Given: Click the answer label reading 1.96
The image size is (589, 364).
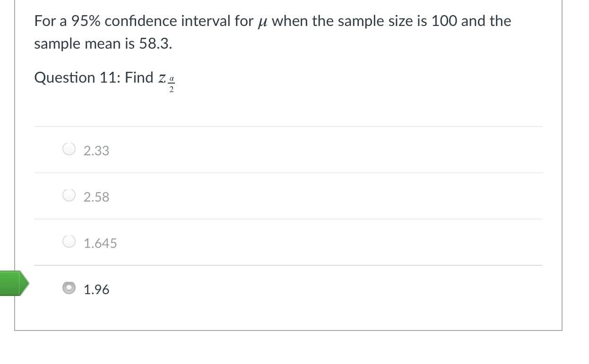Looking at the screenshot, I should coord(95,289).
